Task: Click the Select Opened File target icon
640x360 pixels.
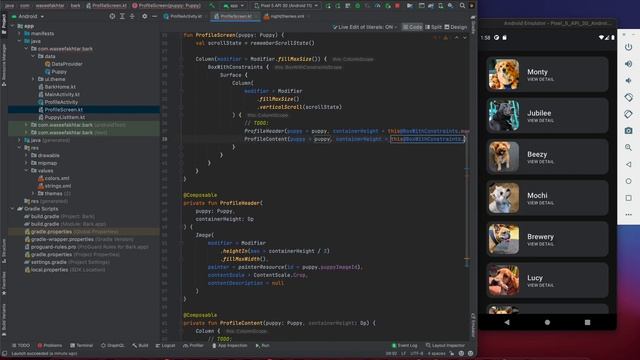Action: click(112, 16)
